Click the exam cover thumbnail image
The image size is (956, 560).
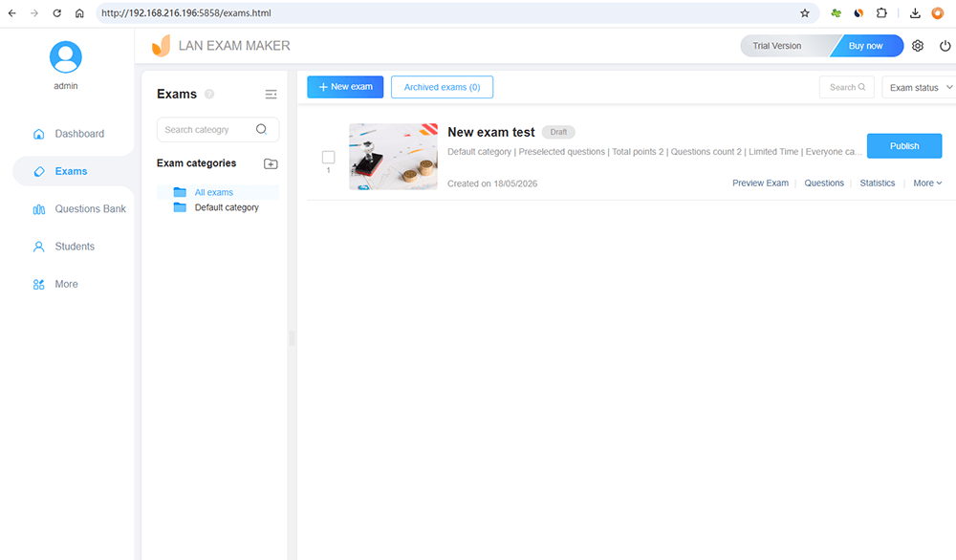tap(393, 157)
